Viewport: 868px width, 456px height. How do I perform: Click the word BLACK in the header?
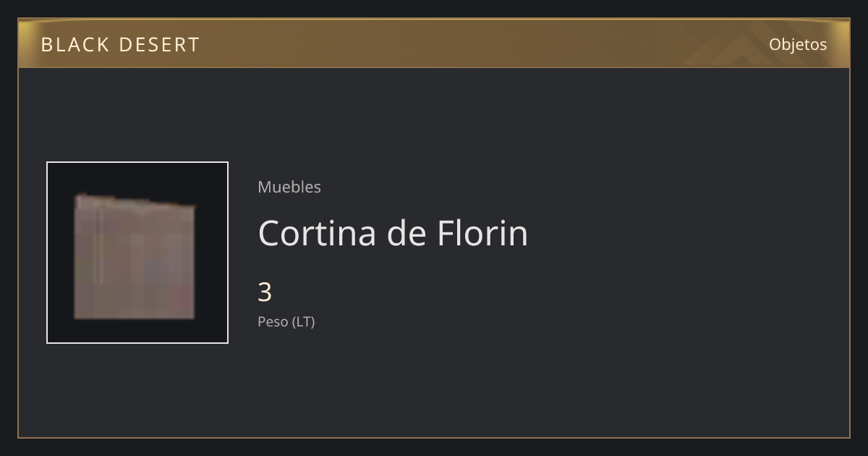pyautogui.click(x=72, y=45)
